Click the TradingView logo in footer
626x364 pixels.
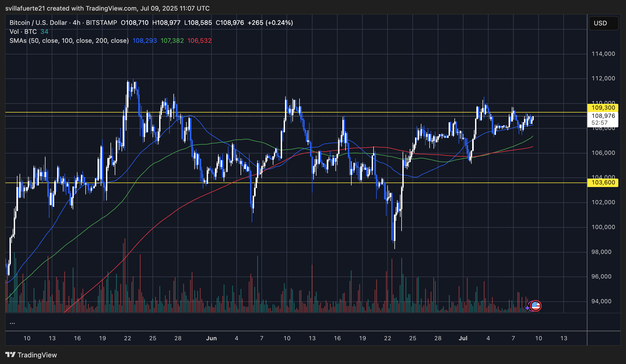pyautogui.click(x=31, y=355)
